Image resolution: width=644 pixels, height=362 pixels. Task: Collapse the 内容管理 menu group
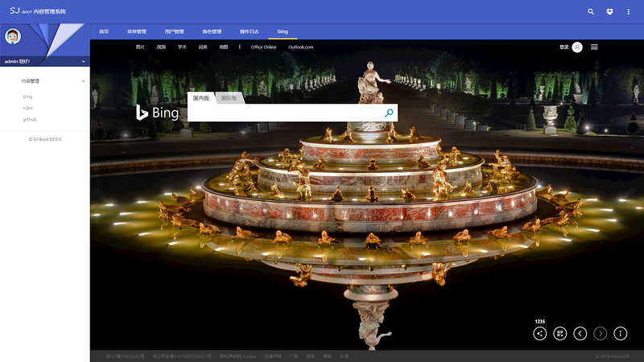(83, 81)
